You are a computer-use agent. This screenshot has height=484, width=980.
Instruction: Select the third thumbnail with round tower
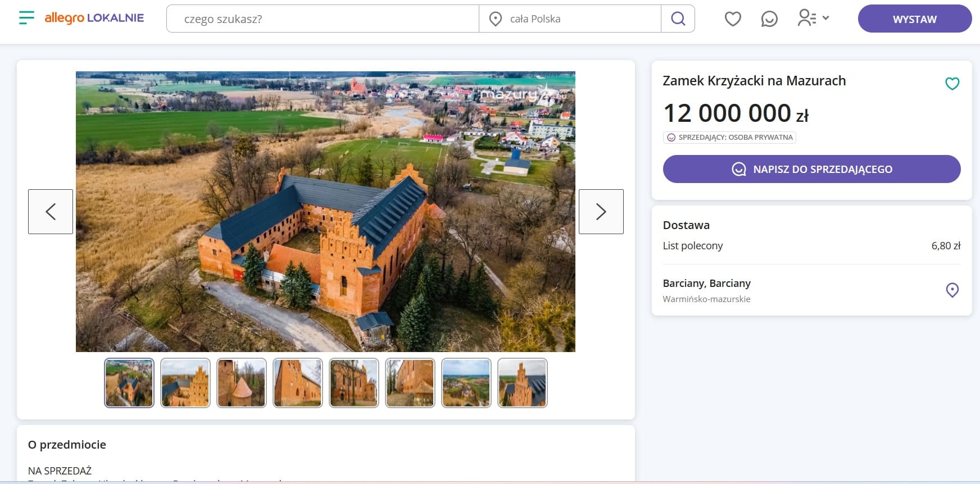242,383
